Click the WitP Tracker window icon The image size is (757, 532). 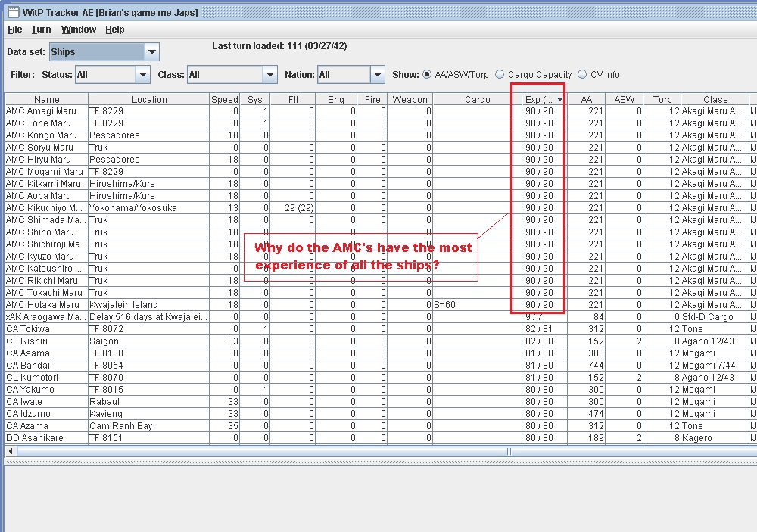click(13, 12)
